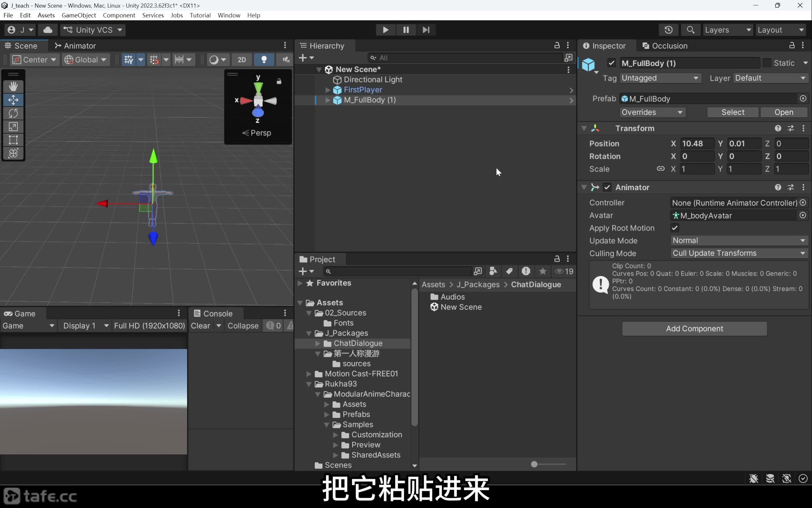Click the Hierarchy search field
812x508 pixels.
point(465,58)
